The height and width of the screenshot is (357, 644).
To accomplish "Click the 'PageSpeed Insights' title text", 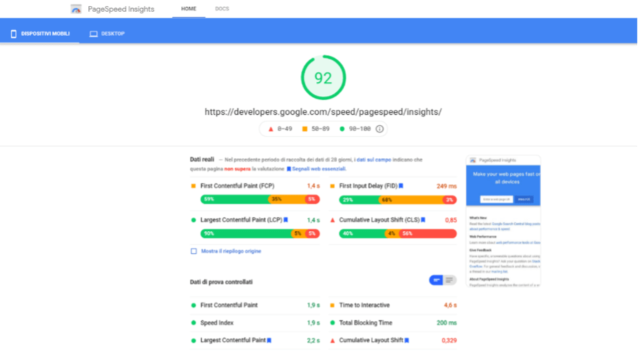I will (x=121, y=9).
